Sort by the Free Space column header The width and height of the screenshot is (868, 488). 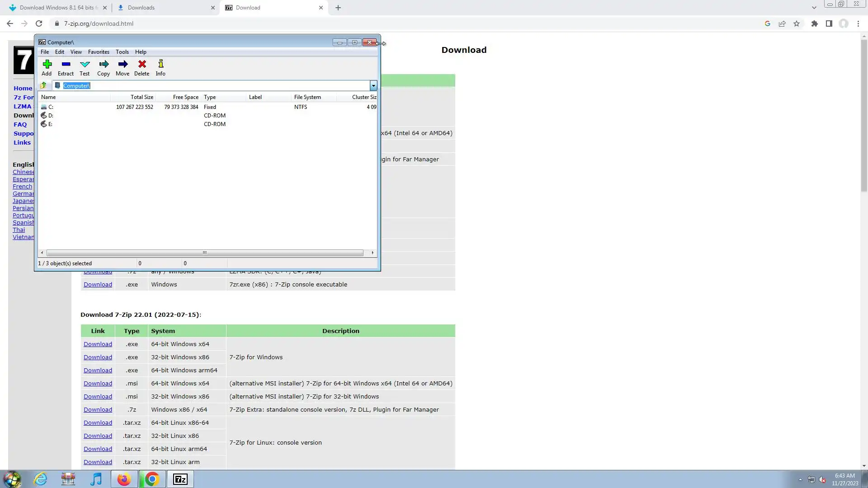(185, 97)
